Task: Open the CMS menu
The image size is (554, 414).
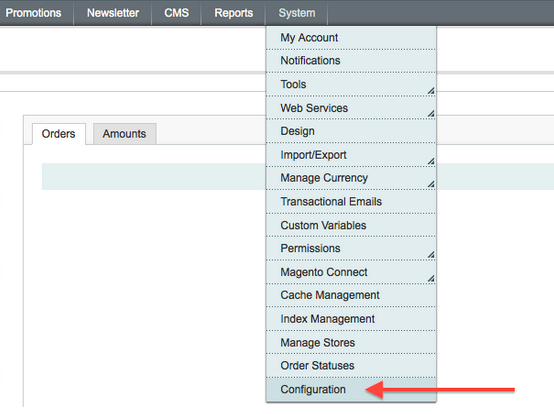Action: 176,13
